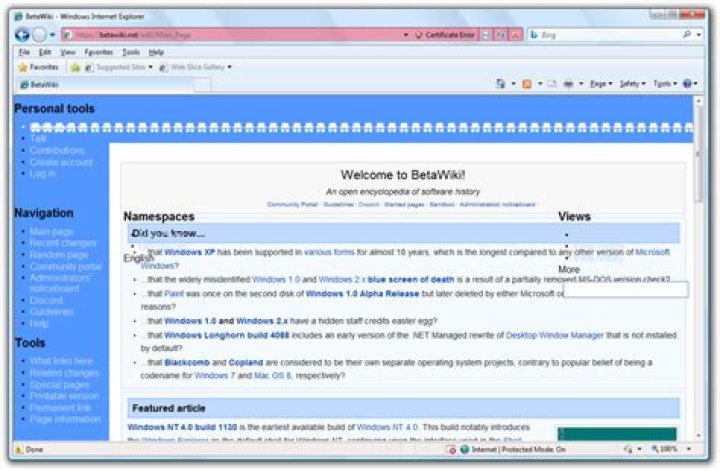
Task: Click the Desktop Window Manager link
Action: [555, 336]
